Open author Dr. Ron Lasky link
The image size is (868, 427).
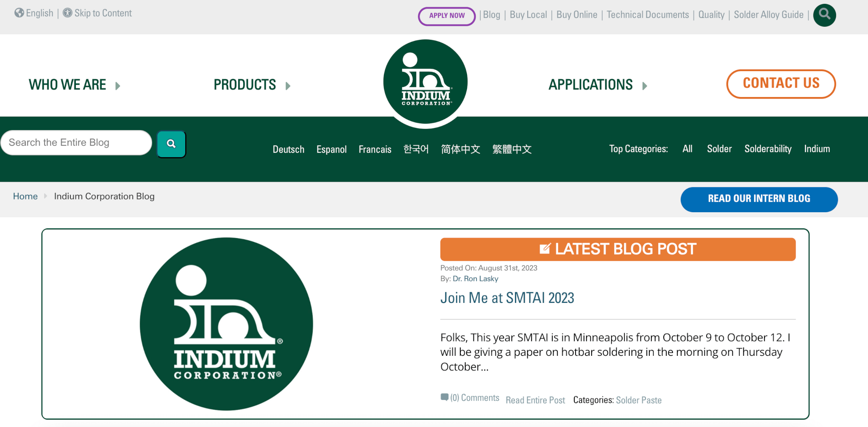click(x=476, y=279)
